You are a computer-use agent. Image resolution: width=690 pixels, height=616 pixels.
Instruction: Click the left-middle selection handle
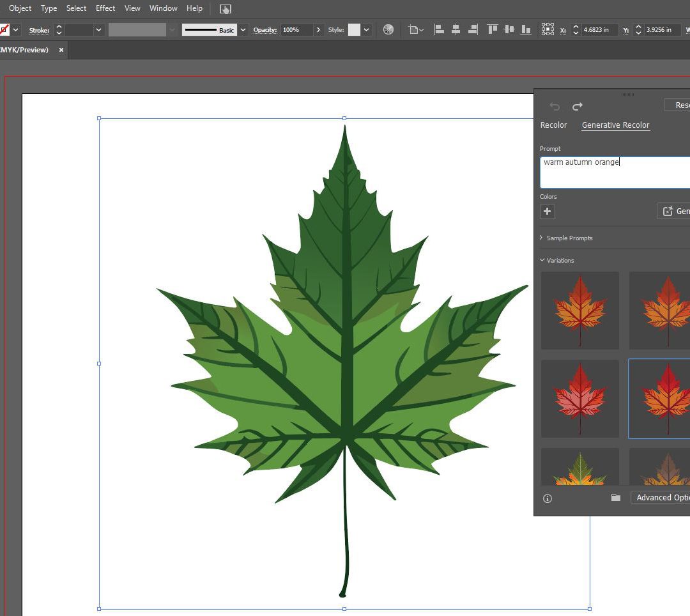point(99,364)
